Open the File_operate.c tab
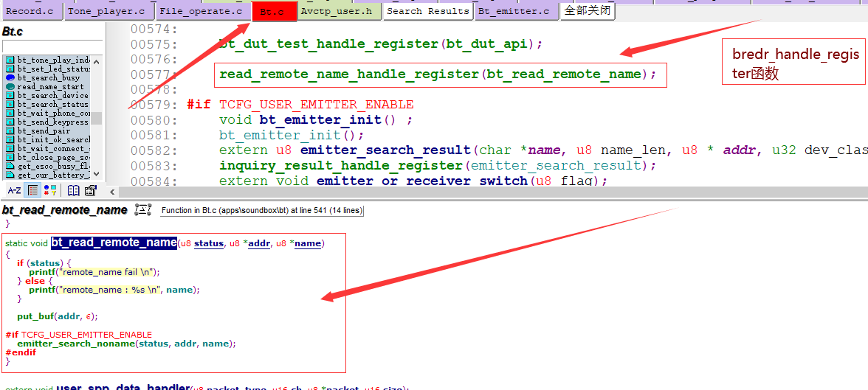This screenshot has height=390, width=868. click(x=203, y=11)
